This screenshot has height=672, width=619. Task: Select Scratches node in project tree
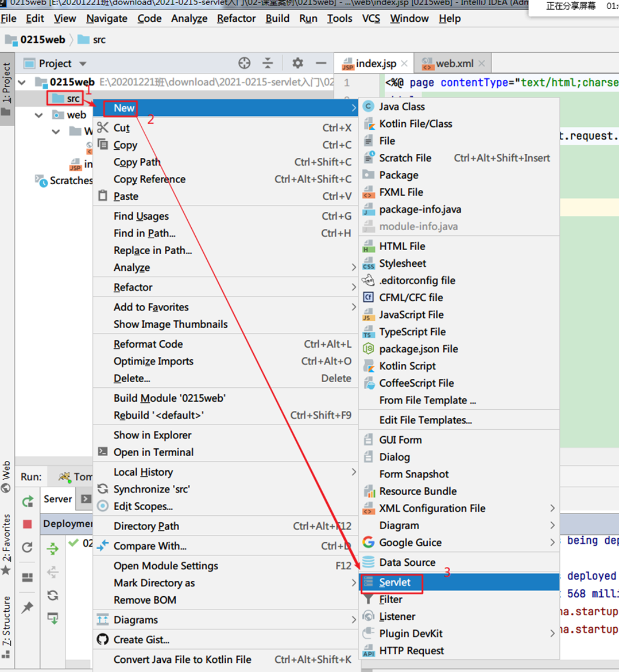point(64,181)
